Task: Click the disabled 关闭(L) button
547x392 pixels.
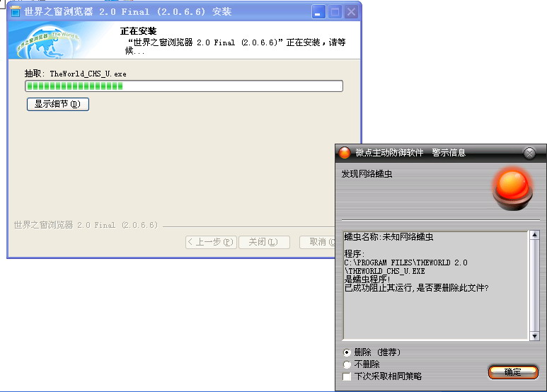Action: tap(264, 242)
